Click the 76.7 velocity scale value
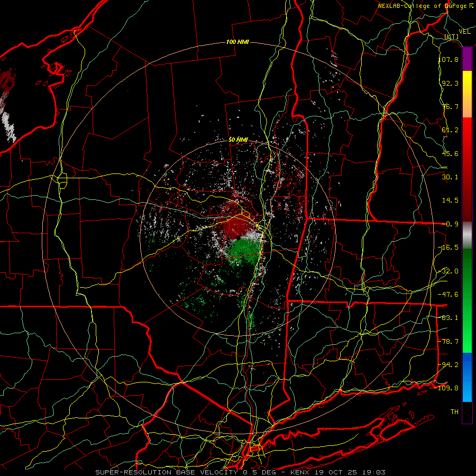This screenshot has width=476, height=476. (x=450, y=106)
